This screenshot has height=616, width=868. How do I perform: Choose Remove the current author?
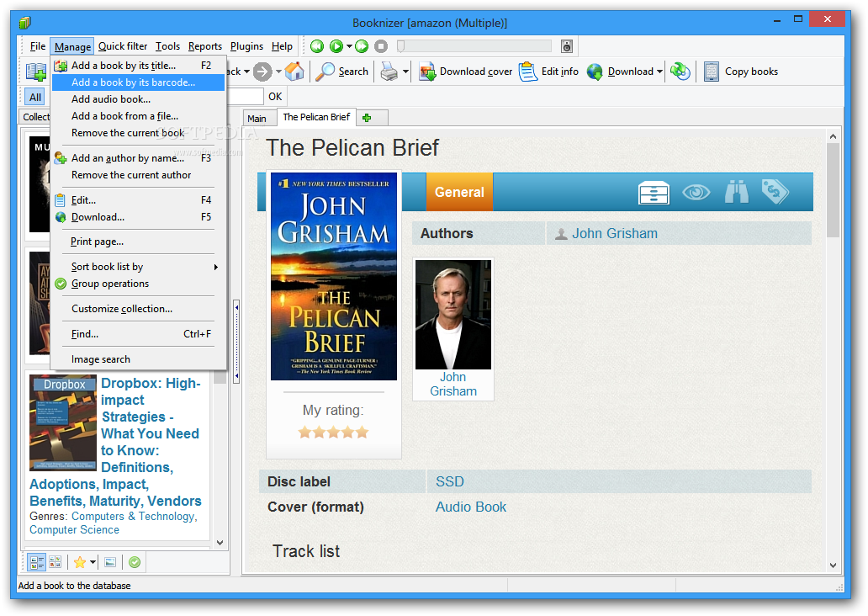(x=138, y=175)
